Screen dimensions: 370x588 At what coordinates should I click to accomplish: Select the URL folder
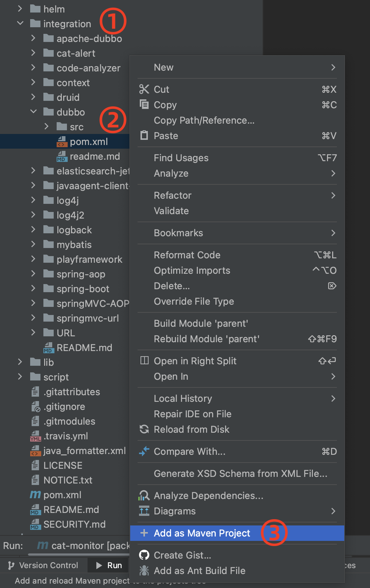coord(66,333)
